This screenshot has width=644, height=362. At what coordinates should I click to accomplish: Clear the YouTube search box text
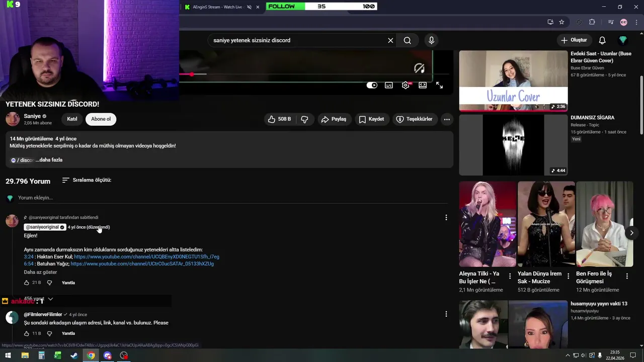pos(390,40)
